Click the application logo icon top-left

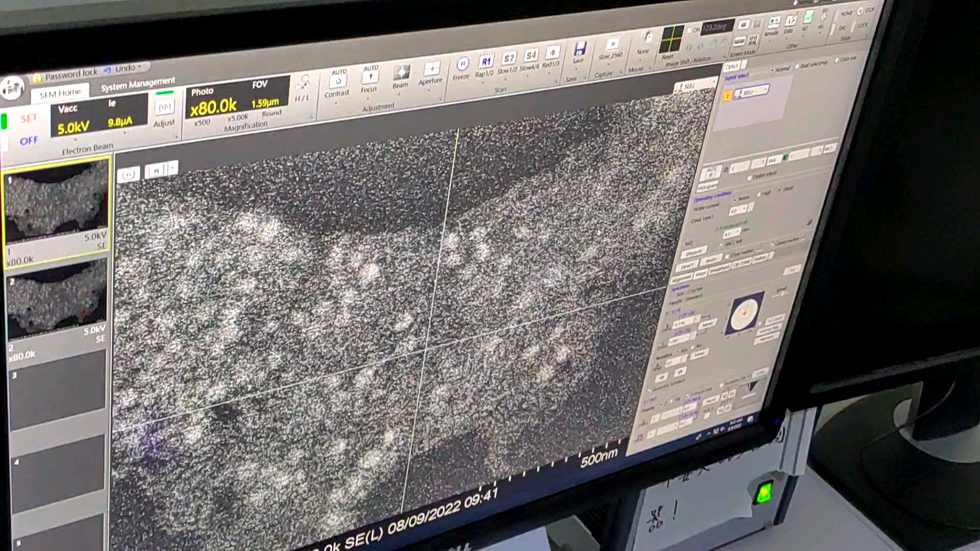(x=12, y=88)
